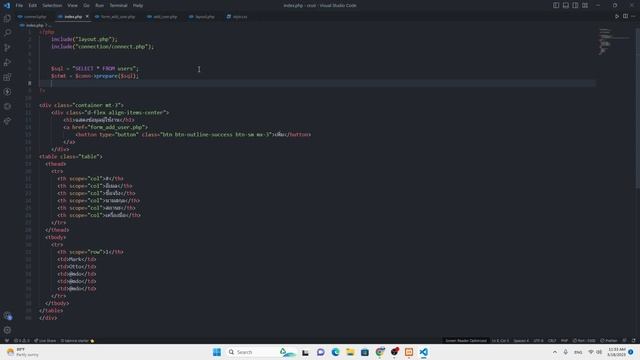Viewport: 640px width, 360px height.
Task: Toggle the secondary side bar layout icon
Action: (x=575, y=5)
